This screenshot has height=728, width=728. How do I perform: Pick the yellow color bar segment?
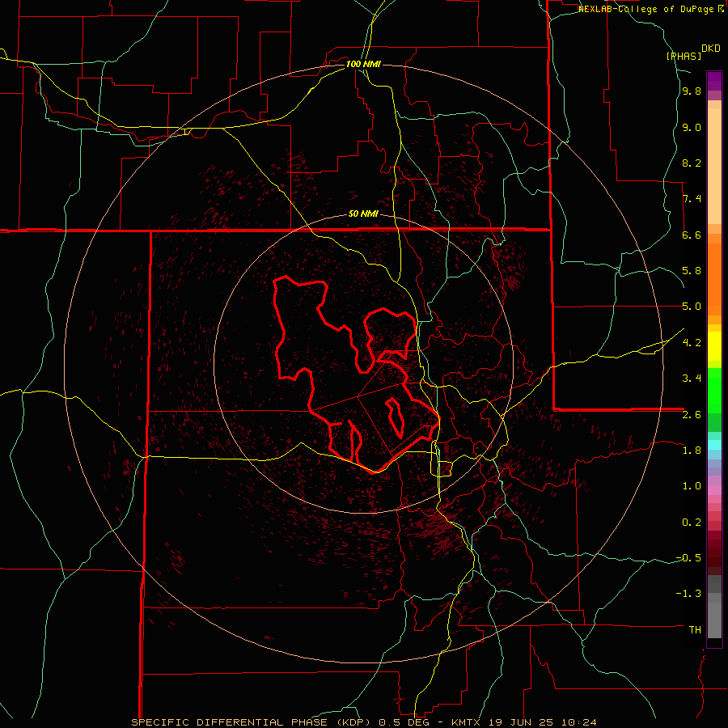click(x=714, y=346)
